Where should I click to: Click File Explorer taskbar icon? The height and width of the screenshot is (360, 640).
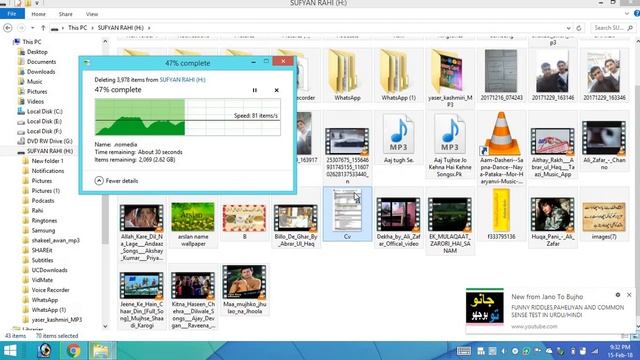pos(102,351)
